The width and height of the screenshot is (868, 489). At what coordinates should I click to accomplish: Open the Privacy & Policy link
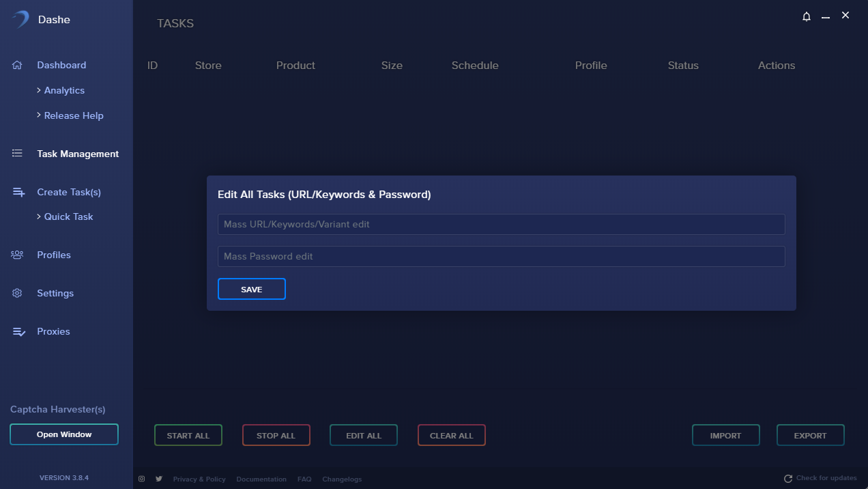tap(199, 479)
